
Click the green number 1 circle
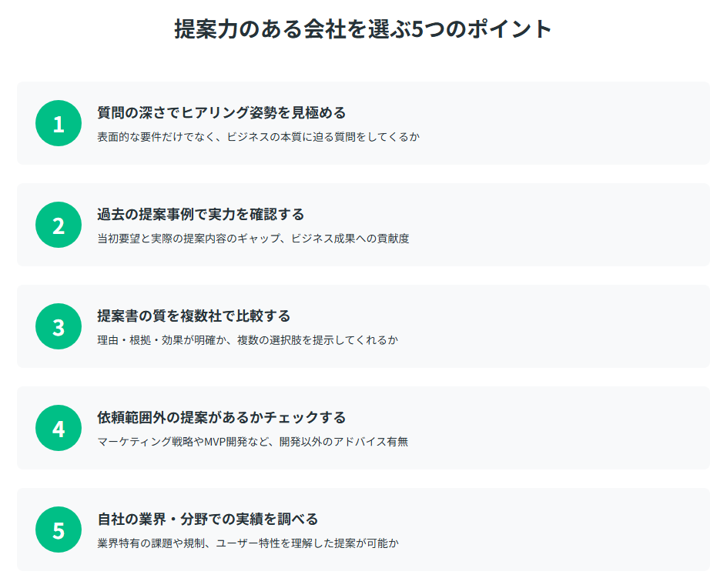(59, 123)
